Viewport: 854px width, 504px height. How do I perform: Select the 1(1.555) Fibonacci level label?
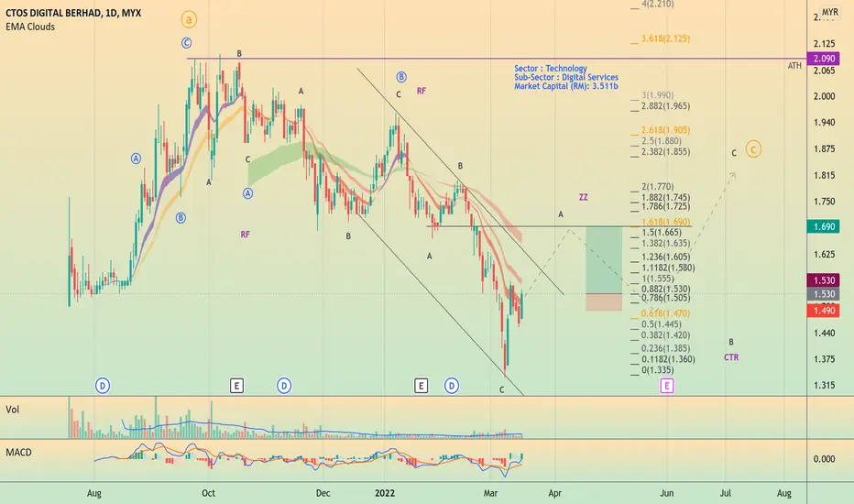tap(657, 279)
